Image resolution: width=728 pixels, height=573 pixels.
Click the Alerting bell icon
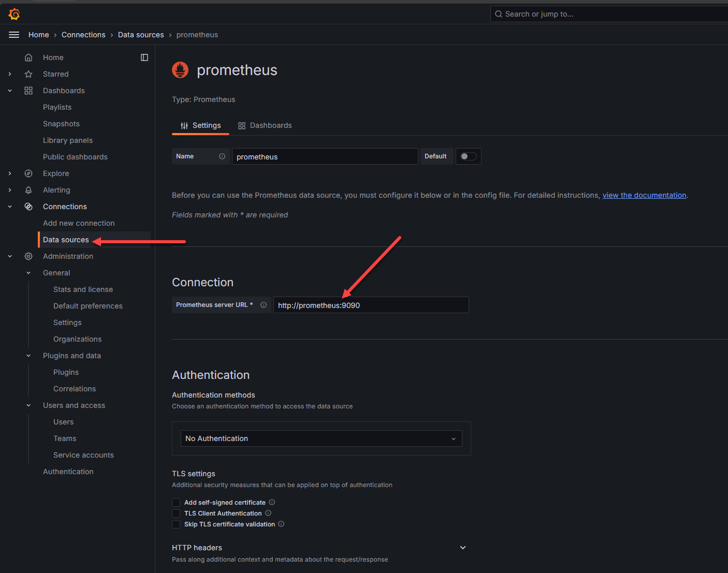coord(28,190)
